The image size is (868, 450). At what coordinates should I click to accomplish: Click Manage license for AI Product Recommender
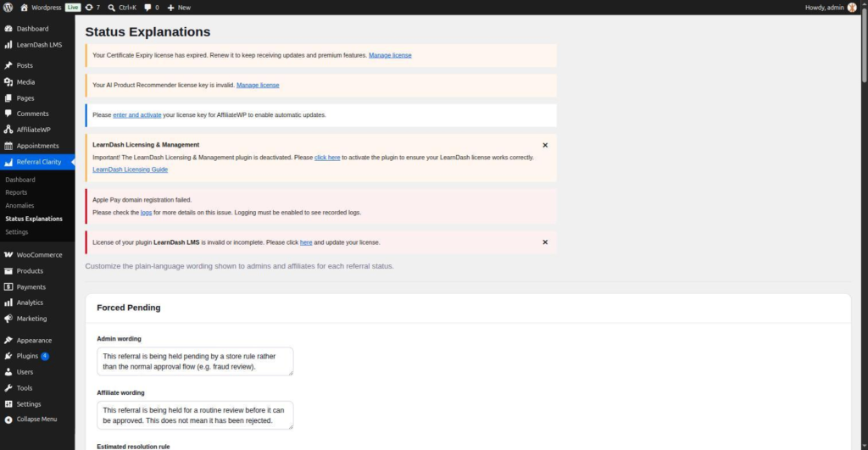[x=258, y=86]
